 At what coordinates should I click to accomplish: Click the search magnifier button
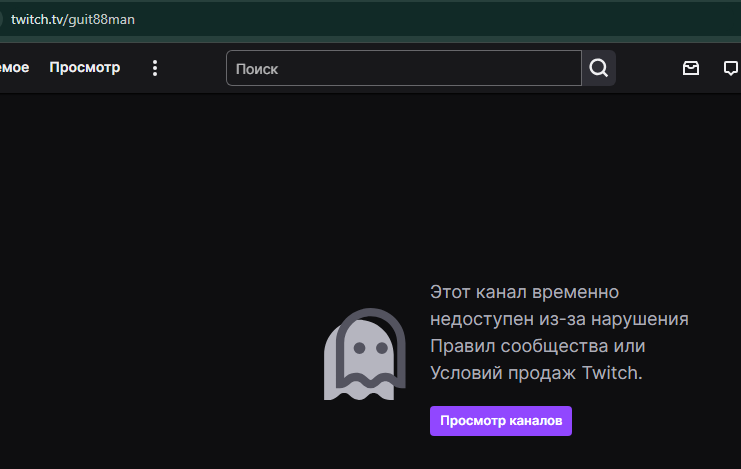pos(599,68)
